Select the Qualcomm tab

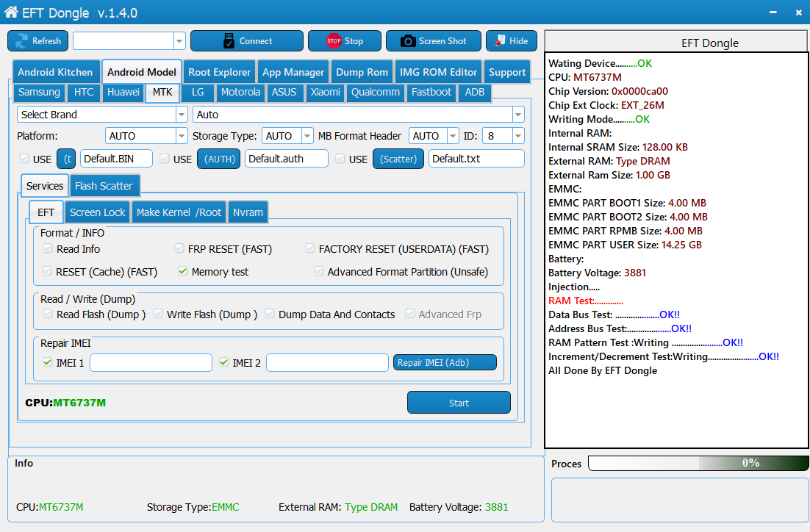point(376,92)
